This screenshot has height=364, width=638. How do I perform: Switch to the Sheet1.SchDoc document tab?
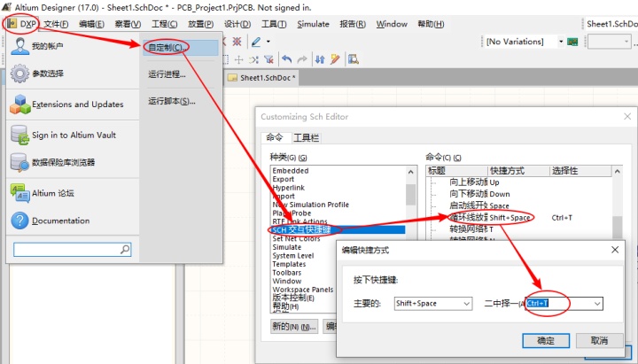(x=261, y=78)
